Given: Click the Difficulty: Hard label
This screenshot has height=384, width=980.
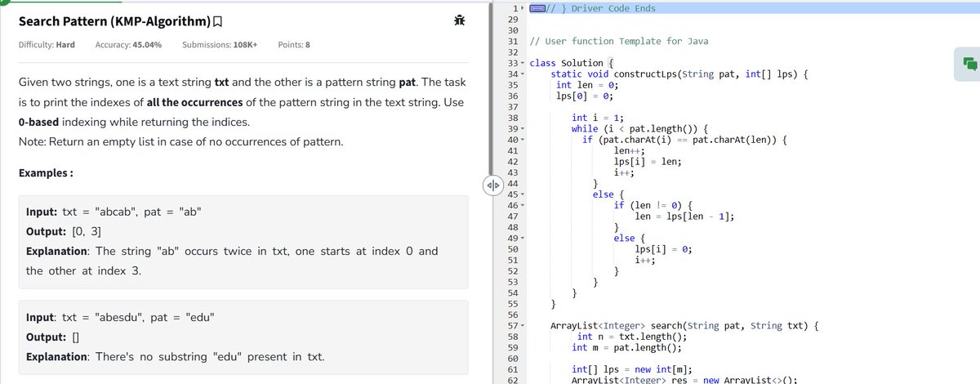Looking at the screenshot, I should pos(47,44).
